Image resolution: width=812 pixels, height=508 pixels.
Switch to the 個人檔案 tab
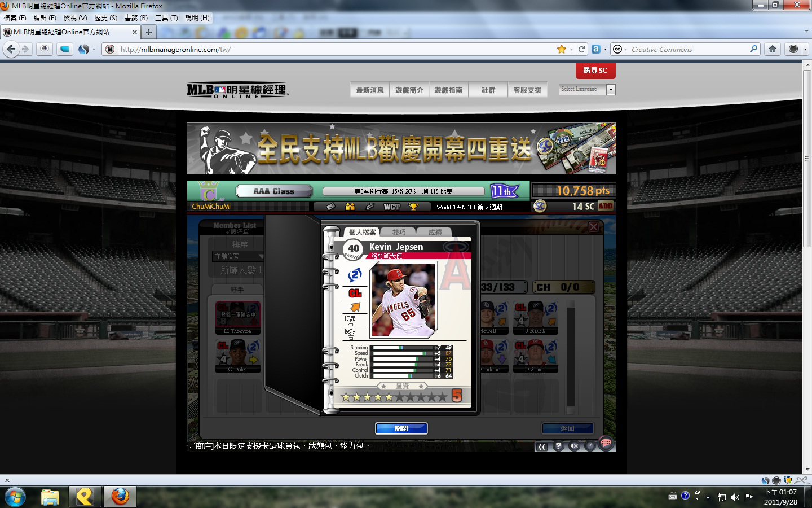point(362,232)
